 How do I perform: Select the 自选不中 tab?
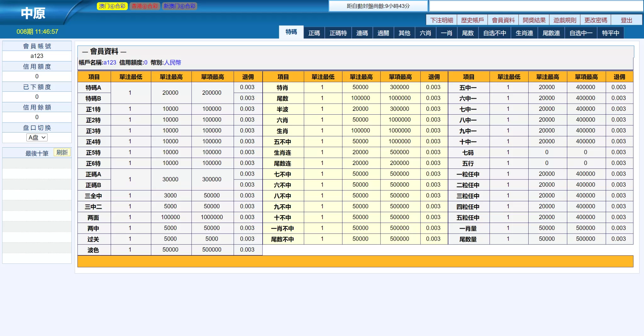tap(494, 33)
